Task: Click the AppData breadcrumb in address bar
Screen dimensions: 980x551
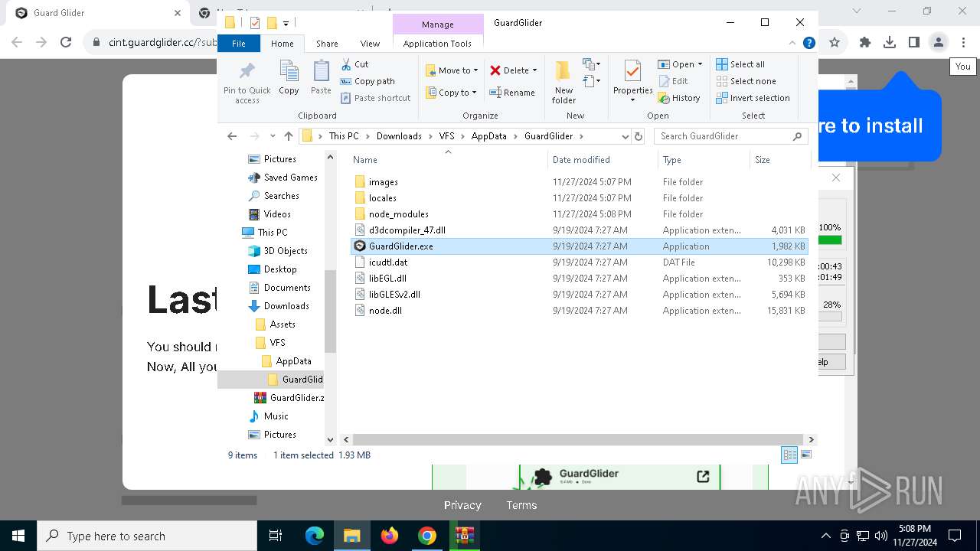Action: (488, 136)
